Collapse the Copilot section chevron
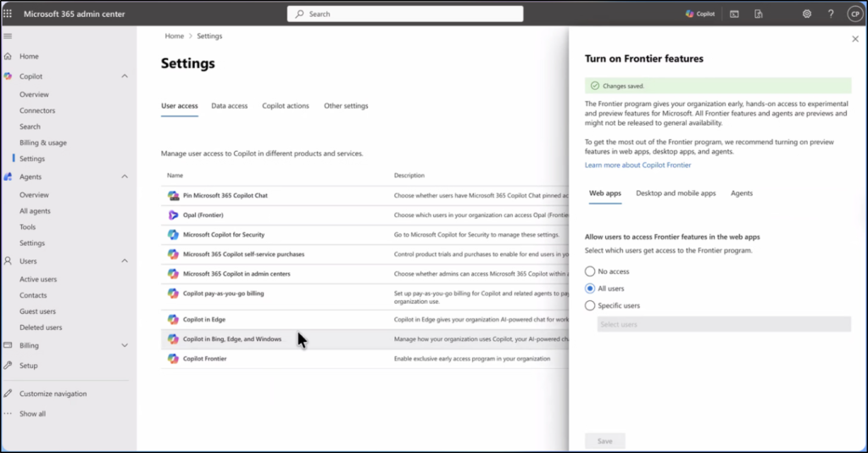868x453 pixels. (125, 75)
